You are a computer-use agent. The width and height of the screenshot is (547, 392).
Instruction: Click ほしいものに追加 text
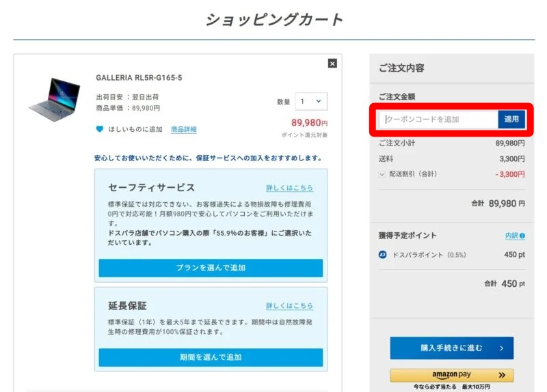[135, 129]
